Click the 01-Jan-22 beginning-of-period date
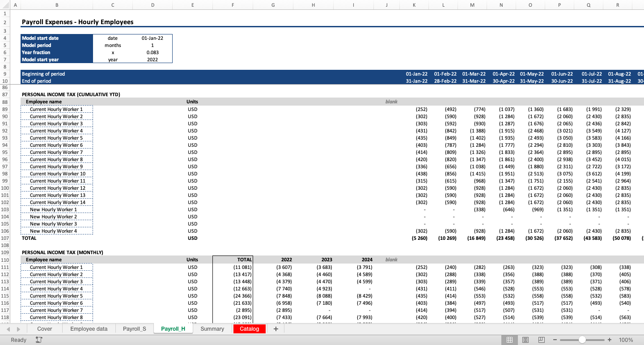Image resolution: width=644 pixels, height=345 pixels. [x=416, y=74]
